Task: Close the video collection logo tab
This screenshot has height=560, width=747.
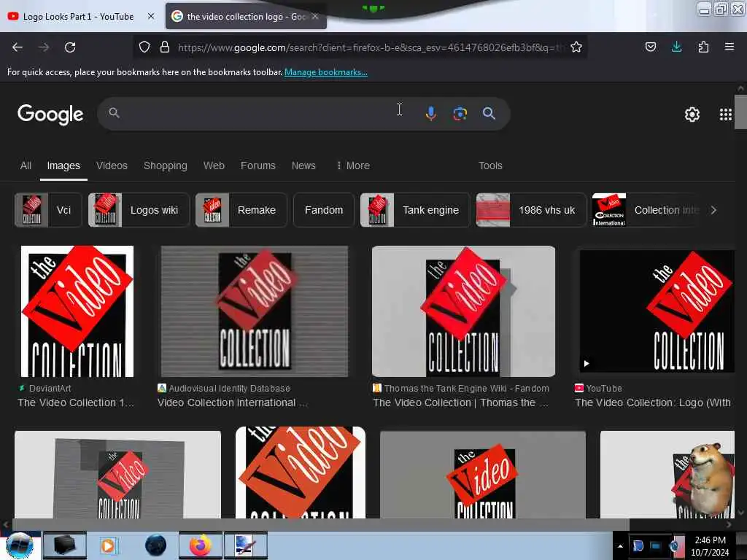Action: click(x=315, y=16)
